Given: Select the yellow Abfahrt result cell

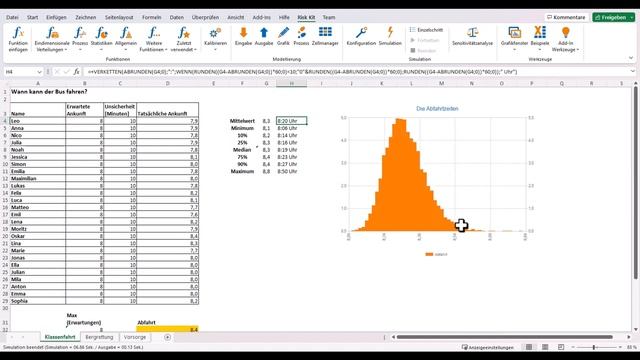Looking at the screenshot, I should point(167,329).
